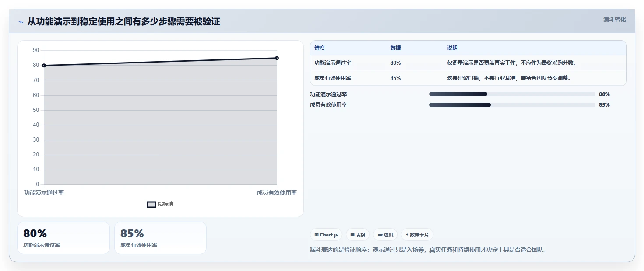This screenshot has height=271, width=644.
Task: Click the 数据卡片 chip
Action: 417,235
